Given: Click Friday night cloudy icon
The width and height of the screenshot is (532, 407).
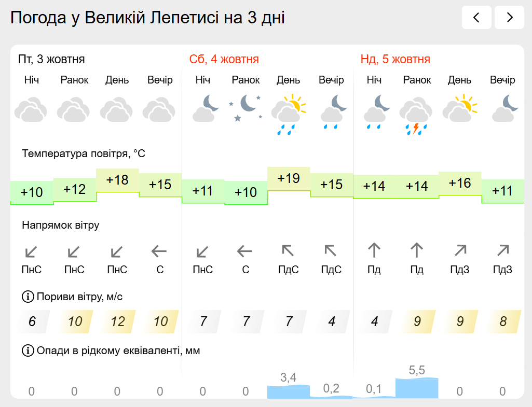Looking at the screenshot, I should (31, 110).
